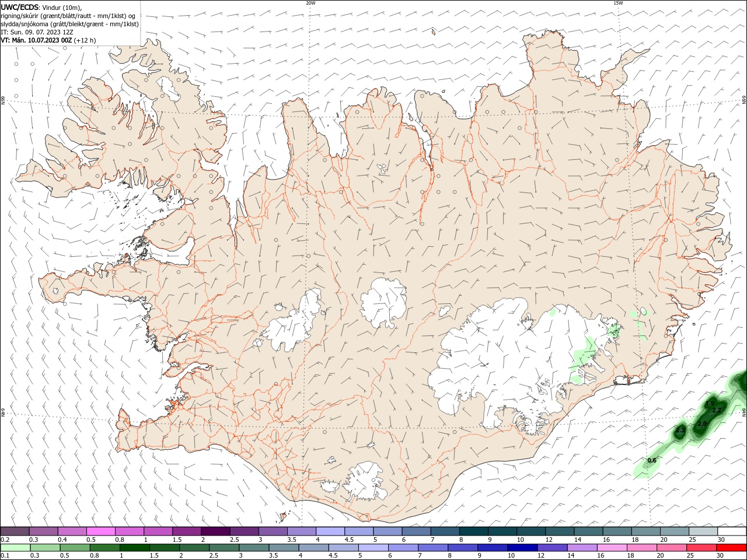Select dark teal top-row swatch labeled 8
This screenshot has width=747, height=560.
pyautogui.click(x=473, y=531)
